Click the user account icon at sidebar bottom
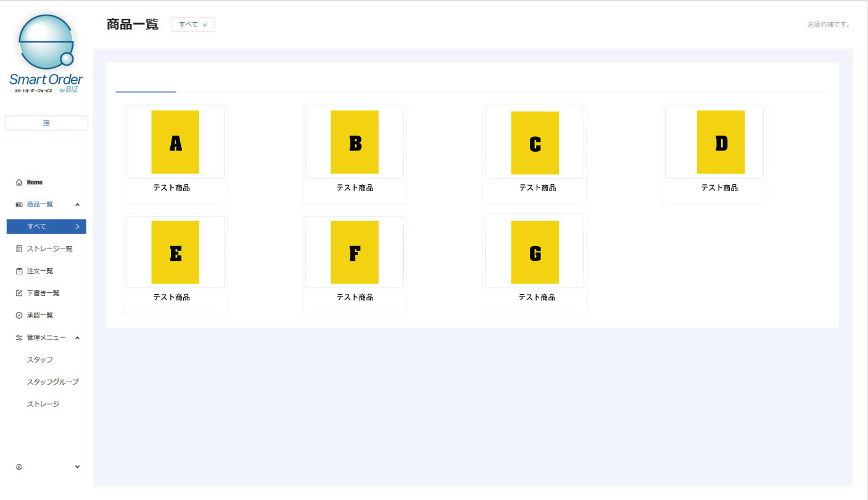868x500 pixels. click(x=19, y=467)
